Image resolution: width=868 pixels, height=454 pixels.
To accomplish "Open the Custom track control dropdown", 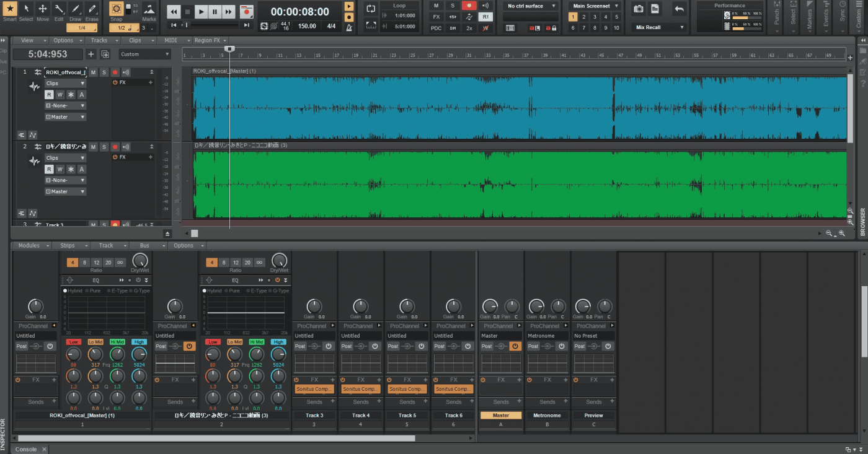I will (144, 54).
